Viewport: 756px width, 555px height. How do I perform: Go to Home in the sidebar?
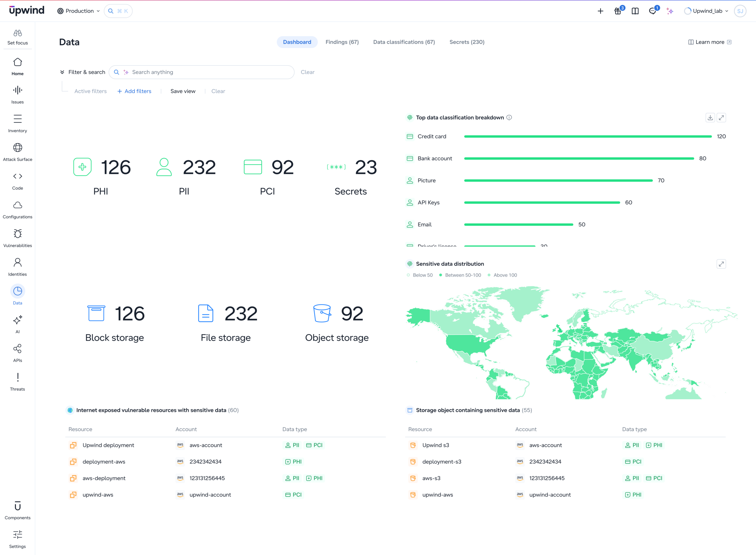coord(17,66)
